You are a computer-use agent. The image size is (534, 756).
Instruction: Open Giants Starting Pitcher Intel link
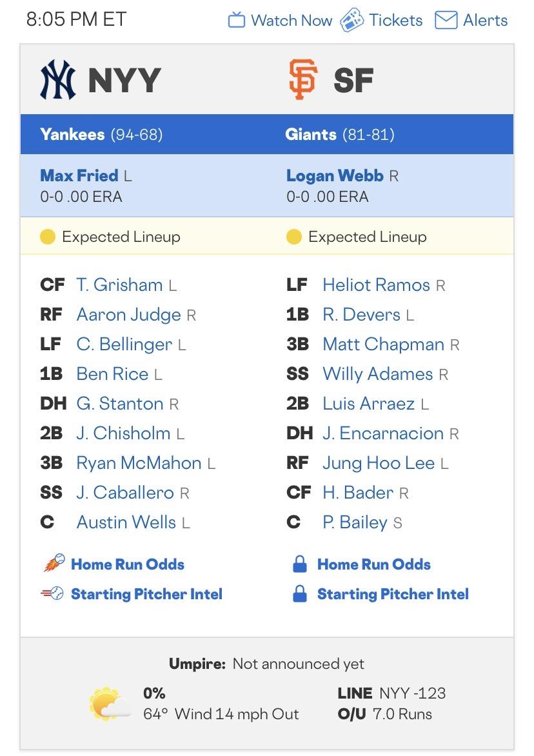(393, 594)
